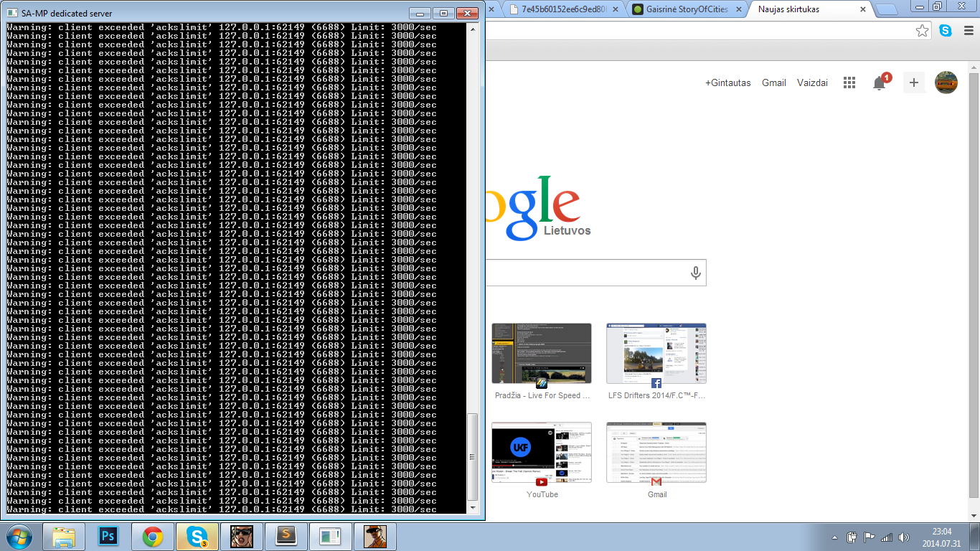Click the SA-MP console scroll down arrow
The width and height of the screenshot is (980, 551).
point(472,507)
